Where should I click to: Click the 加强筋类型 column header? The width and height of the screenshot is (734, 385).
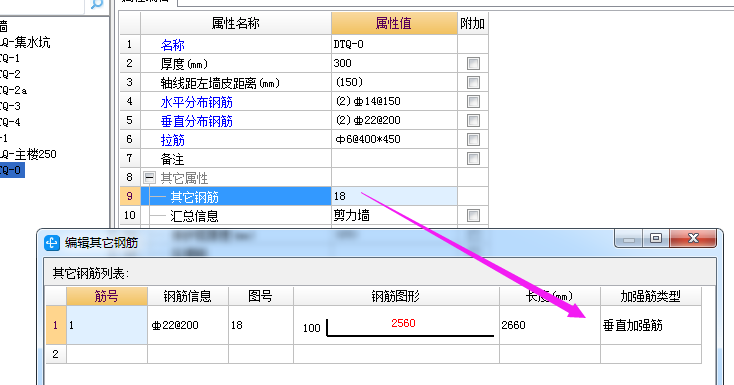(x=651, y=296)
